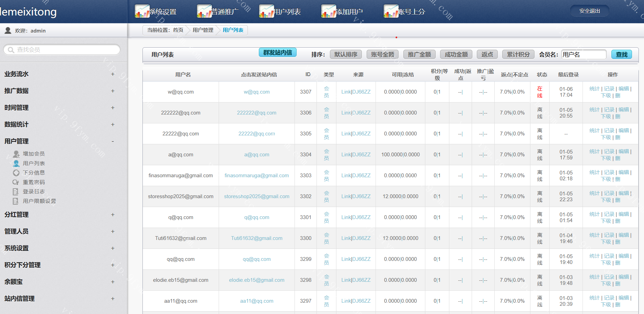Click the chart icon beside 用户列表 in top bar

coord(266,11)
